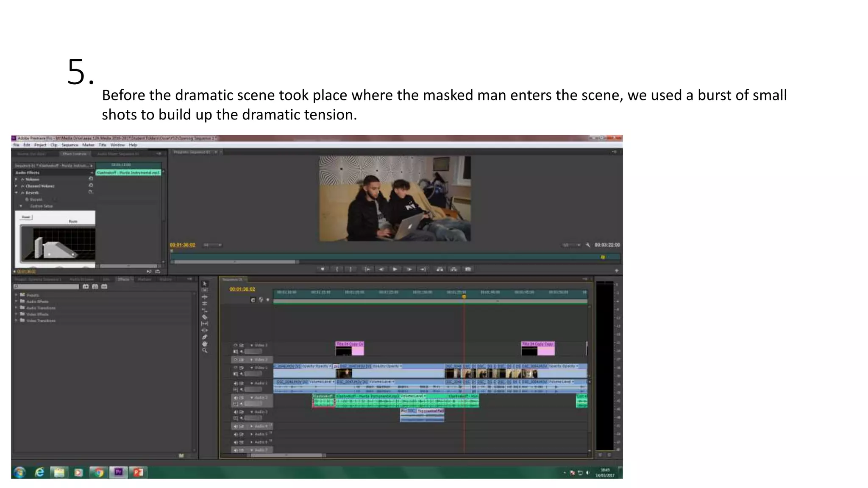Select the Pen tool

coord(205,337)
